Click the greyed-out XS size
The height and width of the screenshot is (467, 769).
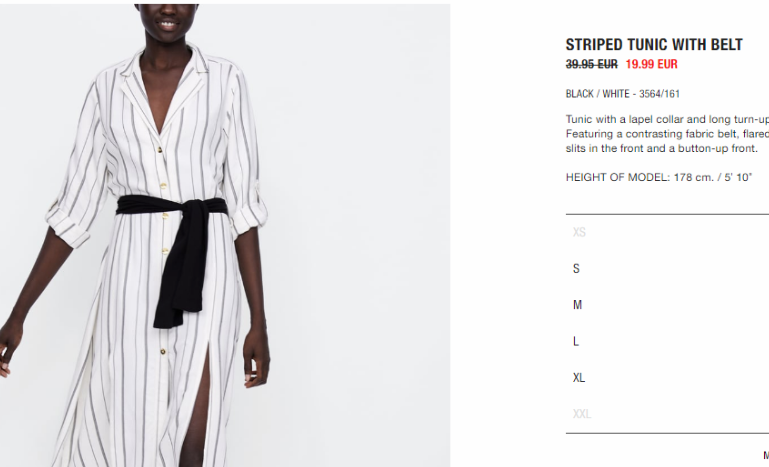coord(667,233)
